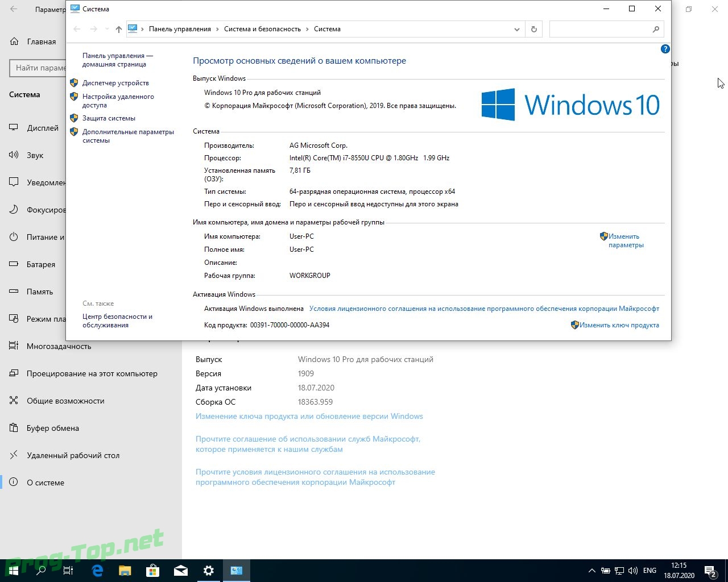The width and height of the screenshot is (728, 582).
Task: Click the Control Panel search field
Action: tap(600, 29)
